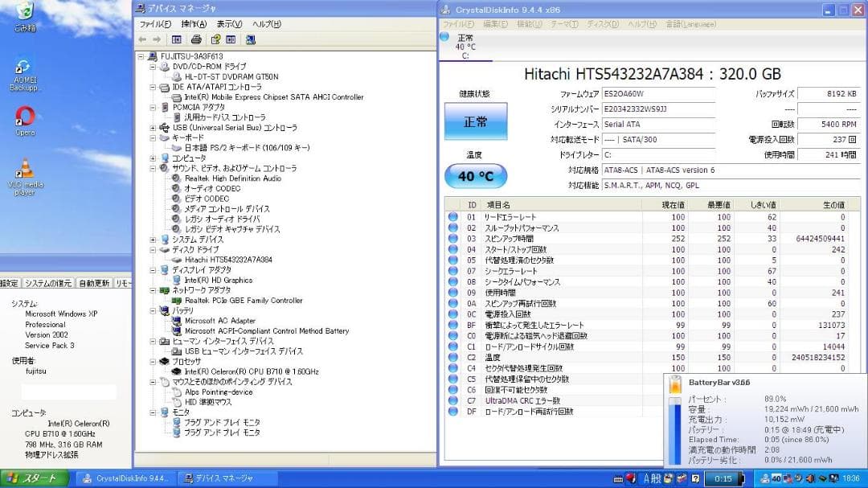The image size is (868, 488).
Task: Click the Back arrow in Device Manager toolbar
Action: (142, 40)
